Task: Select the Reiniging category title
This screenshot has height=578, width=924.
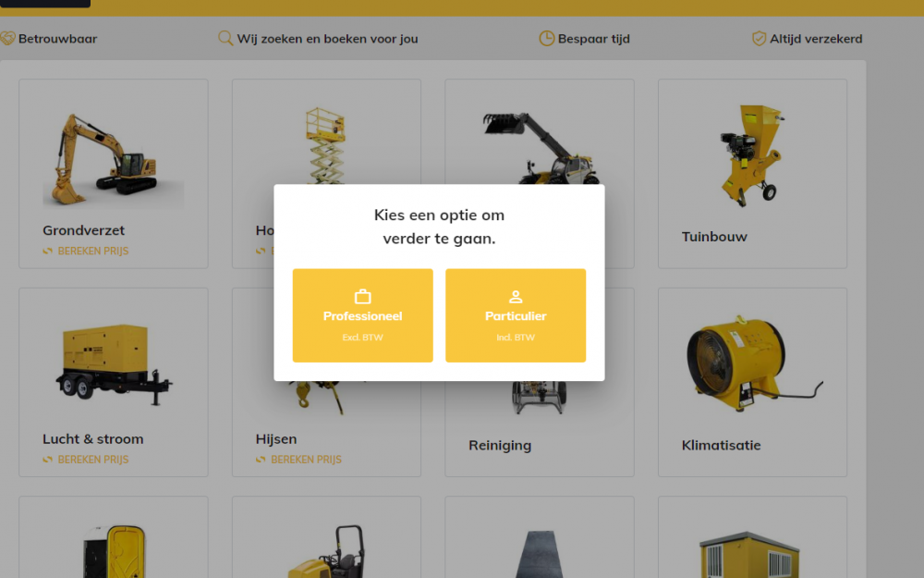Action: click(x=500, y=446)
